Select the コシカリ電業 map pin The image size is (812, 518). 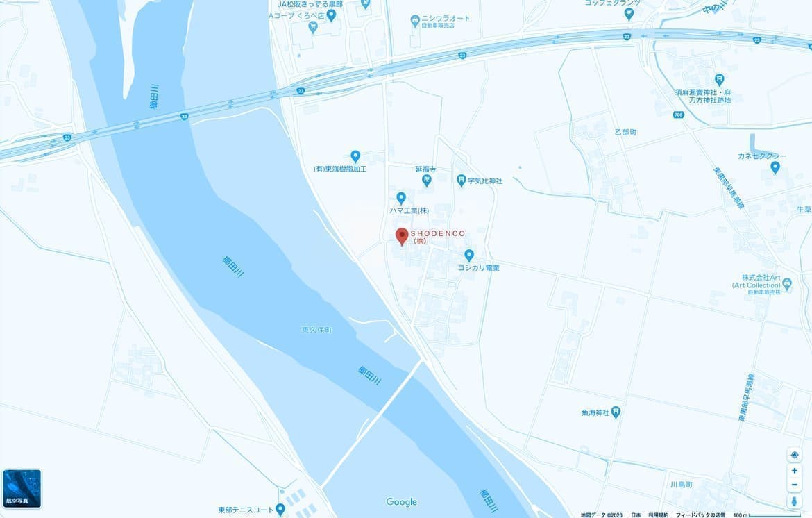[468, 256]
